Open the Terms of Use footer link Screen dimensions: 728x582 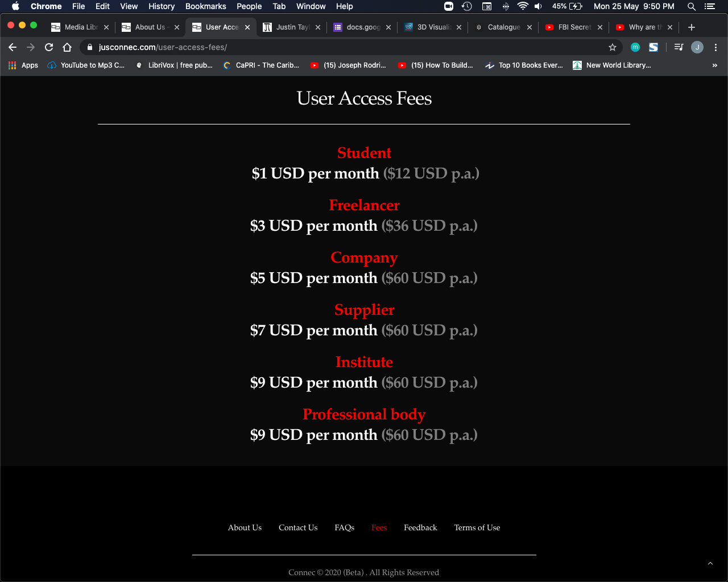coord(477,527)
